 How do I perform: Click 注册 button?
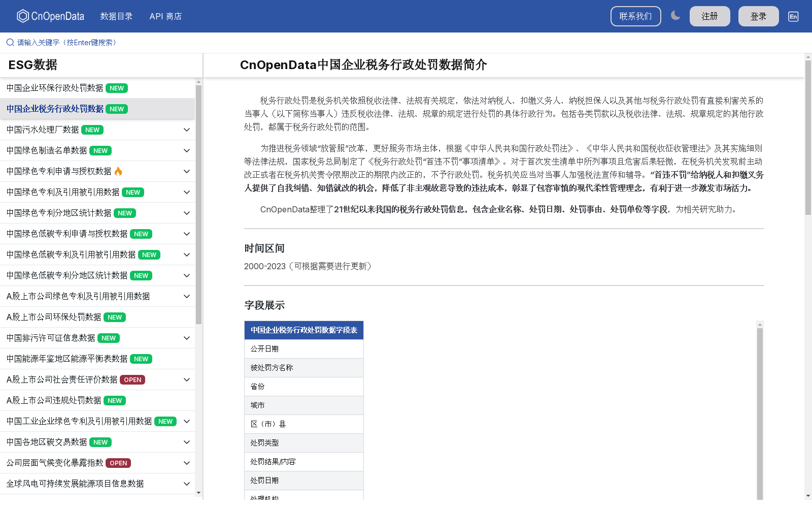pos(709,16)
